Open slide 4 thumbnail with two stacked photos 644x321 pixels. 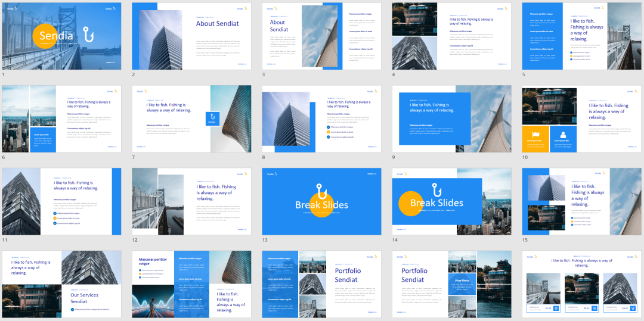click(452, 36)
